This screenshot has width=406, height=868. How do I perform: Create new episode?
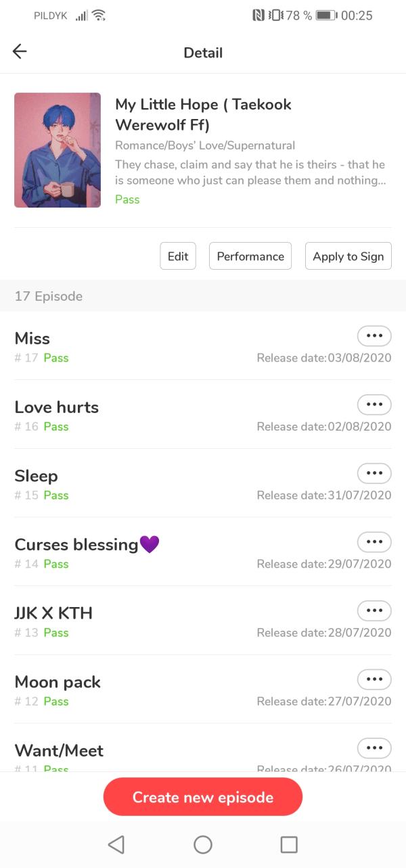tap(203, 797)
